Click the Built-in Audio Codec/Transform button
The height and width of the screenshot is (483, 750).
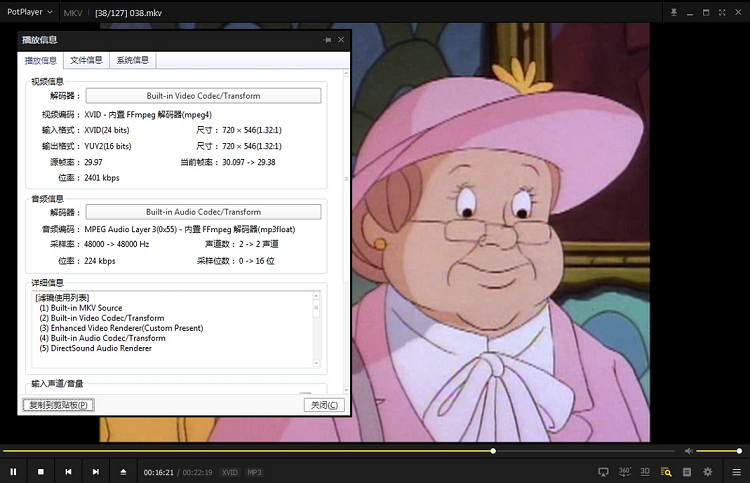coord(203,212)
